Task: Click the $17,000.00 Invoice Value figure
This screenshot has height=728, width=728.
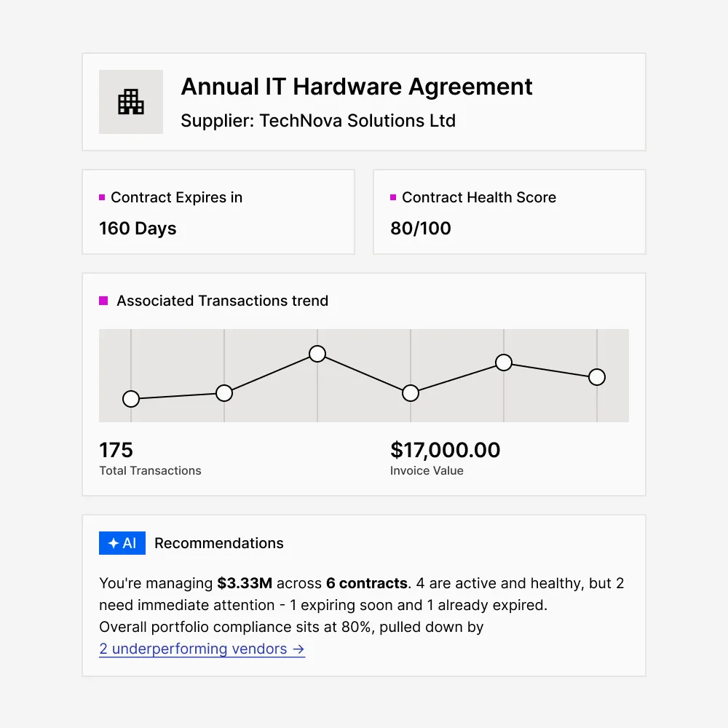Action: coord(445,450)
